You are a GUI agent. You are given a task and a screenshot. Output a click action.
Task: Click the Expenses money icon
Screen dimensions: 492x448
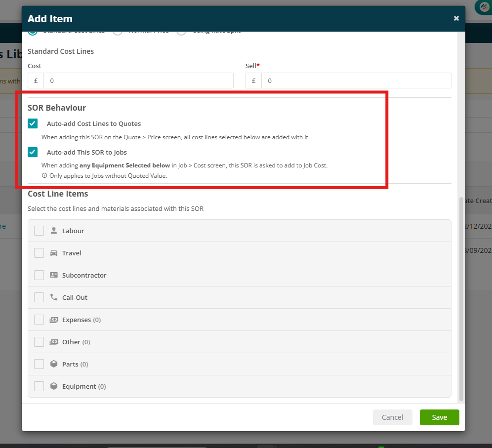pyautogui.click(x=54, y=320)
